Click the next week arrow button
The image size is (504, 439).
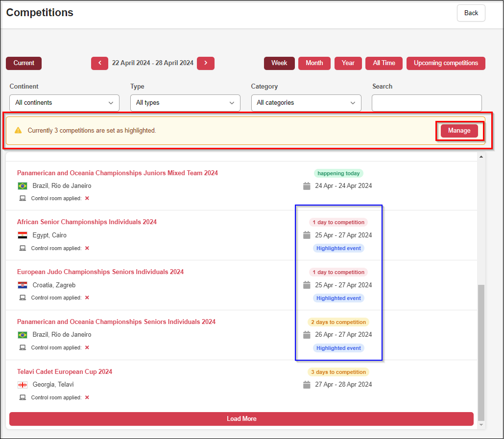click(206, 63)
